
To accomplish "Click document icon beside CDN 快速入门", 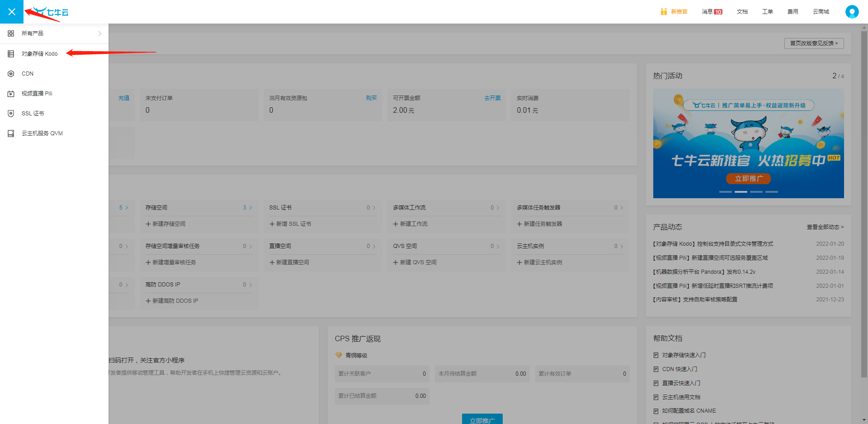I will point(656,369).
